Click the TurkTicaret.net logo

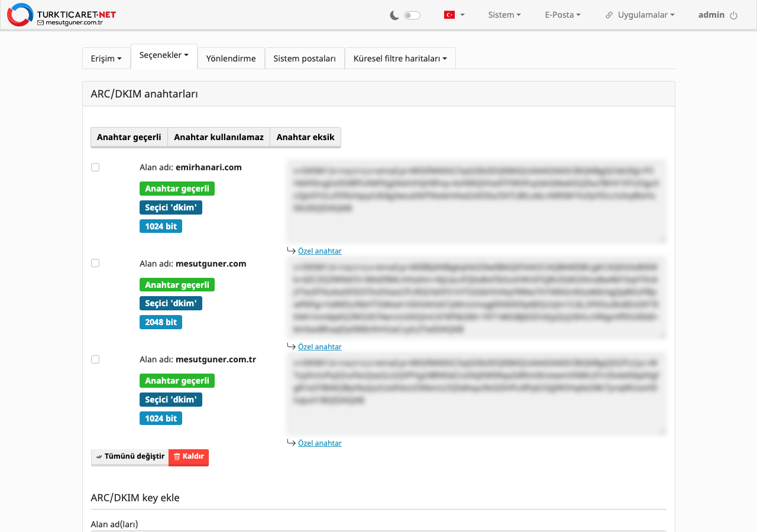(x=62, y=15)
